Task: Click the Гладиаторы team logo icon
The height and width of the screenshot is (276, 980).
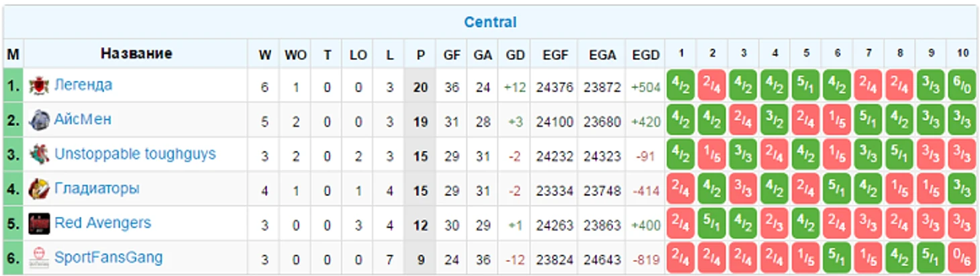Action: pyautogui.click(x=39, y=189)
